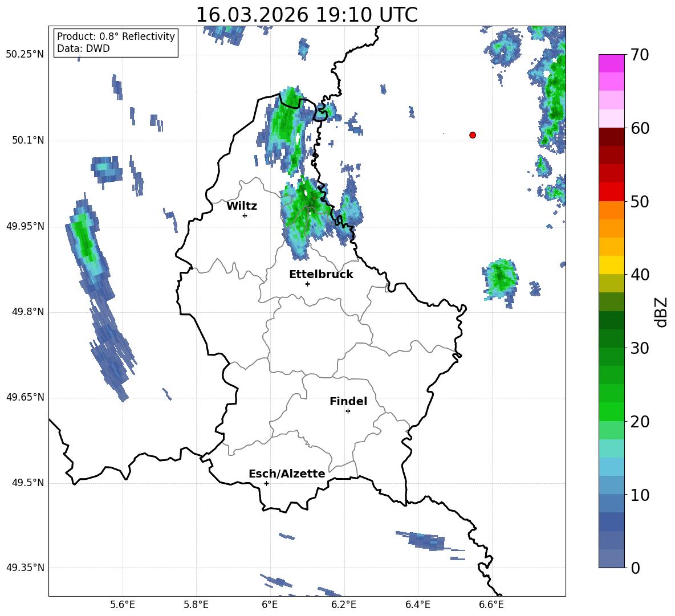Image resolution: width=675 pixels, height=616 pixels.
Task: Click the 30 tick label on colorbar
Action: click(x=640, y=348)
